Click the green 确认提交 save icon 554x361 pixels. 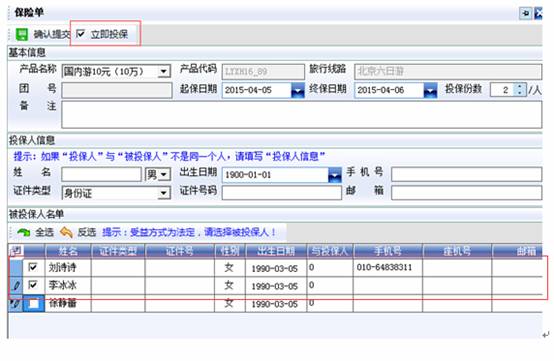pos(22,34)
